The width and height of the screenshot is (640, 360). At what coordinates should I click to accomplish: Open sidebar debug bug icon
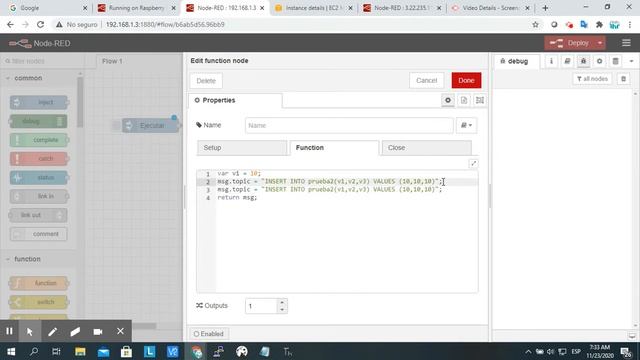coord(583,61)
